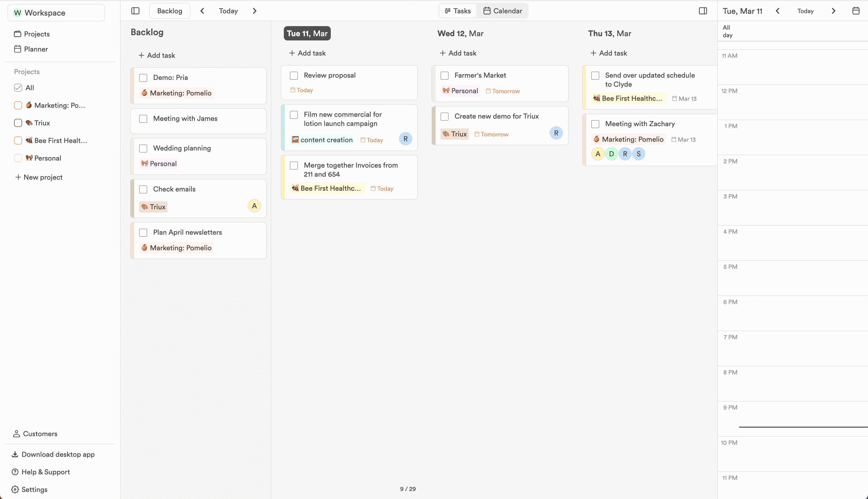Screen dimensions: 868x499
Task: Switch to Tasks view tab
Action: 458,11
